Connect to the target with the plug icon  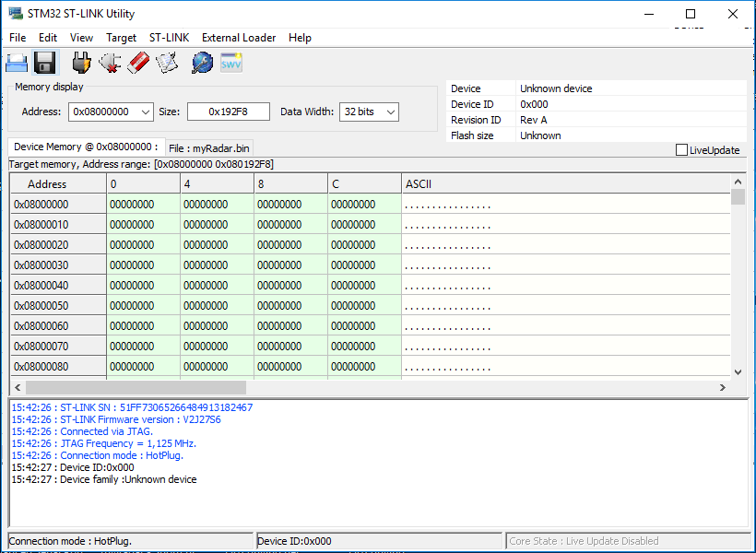pos(81,64)
